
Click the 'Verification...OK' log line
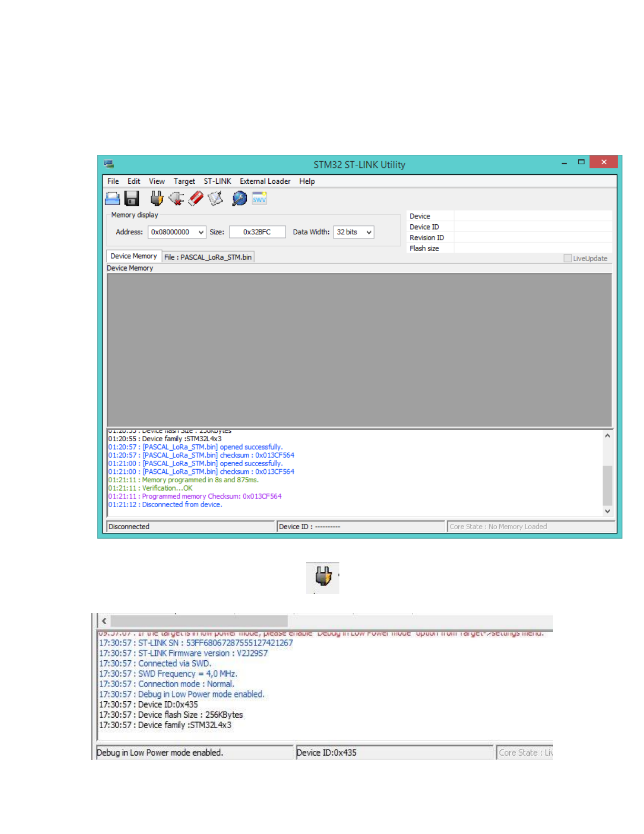(150, 488)
